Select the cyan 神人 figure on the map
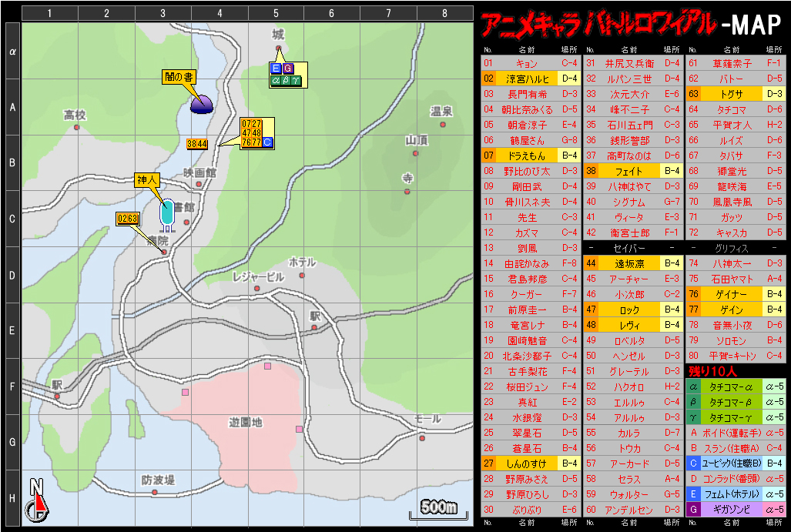Viewport: 791px width, 532px height. pyautogui.click(x=167, y=214)
